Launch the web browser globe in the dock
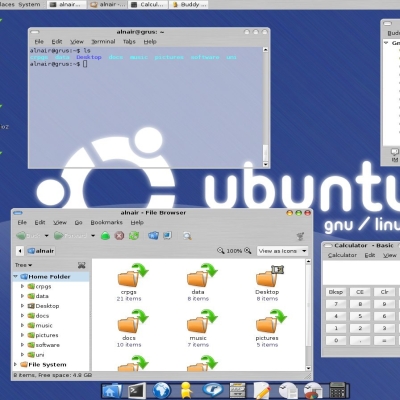This screenshot has height=400, width=400. 161,391
